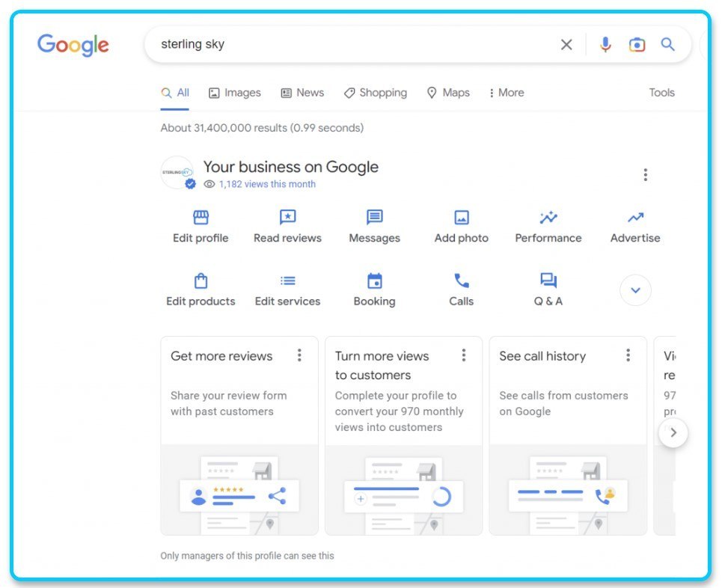Open the Read reviews icon
Screen dimensions: 722x588
click(288, 217)
